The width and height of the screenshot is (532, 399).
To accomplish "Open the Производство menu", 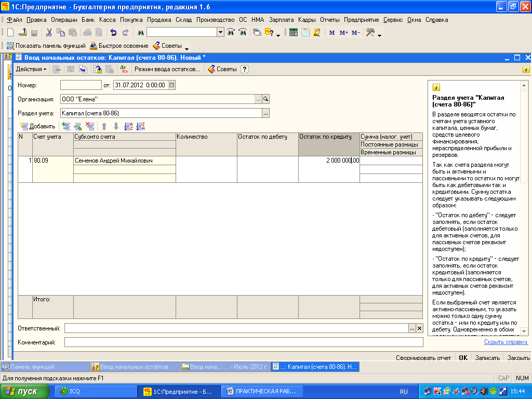I will coord(216,20).
